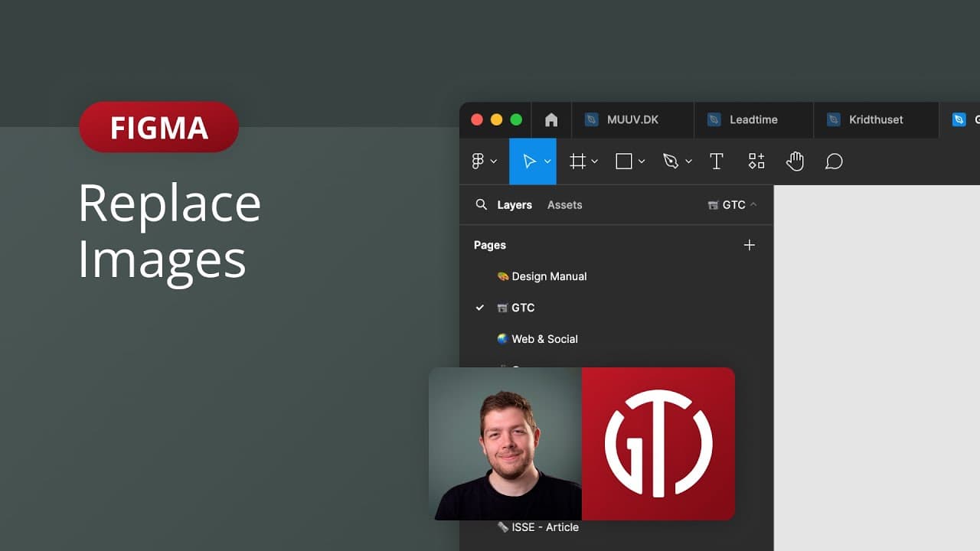Switch to the Assets tab
This screenshot has height=551, width=980.
click(x=564, y=204)
